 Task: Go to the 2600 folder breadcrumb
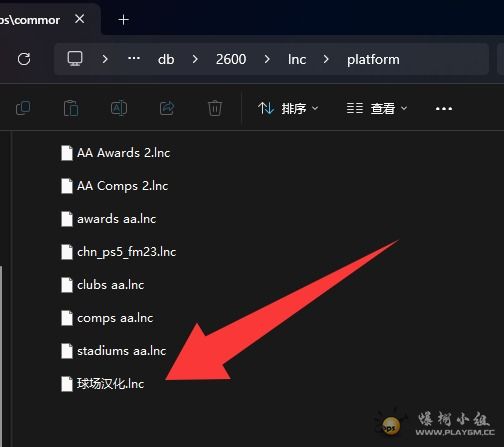click(x=231, y=59)
